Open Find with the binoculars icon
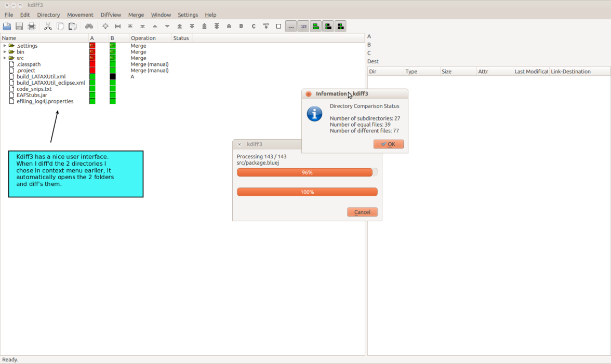The image size is (611, 364). tap(89, 26)
